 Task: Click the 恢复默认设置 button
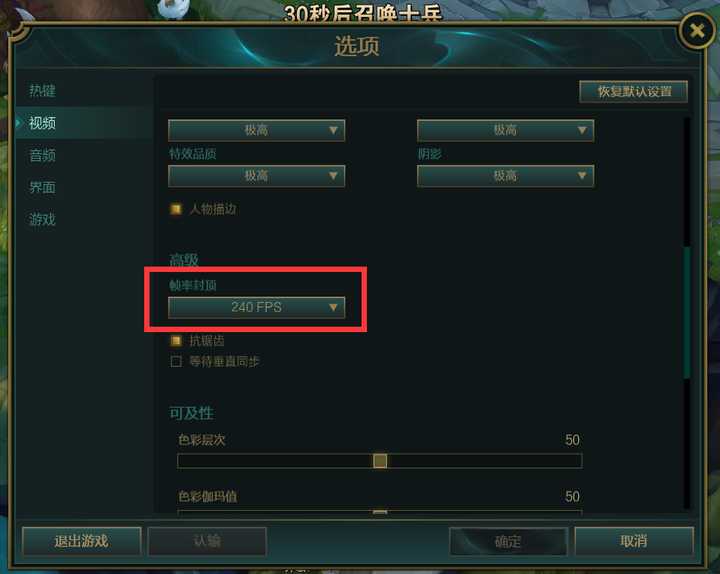click(x=634, y=91)
